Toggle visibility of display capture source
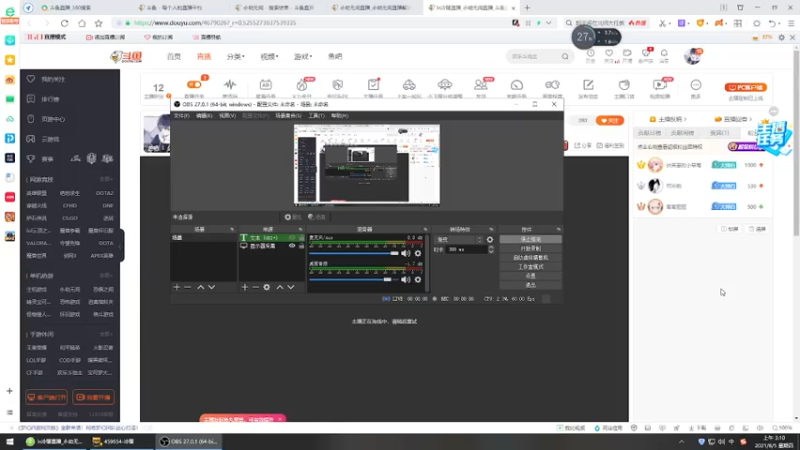800x450 pixels. 292,246
